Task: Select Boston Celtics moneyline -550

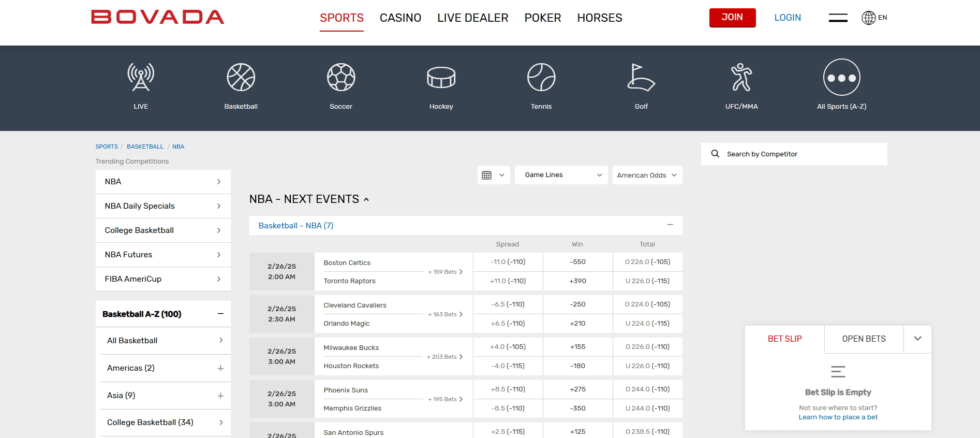Action: pos(578,262)
